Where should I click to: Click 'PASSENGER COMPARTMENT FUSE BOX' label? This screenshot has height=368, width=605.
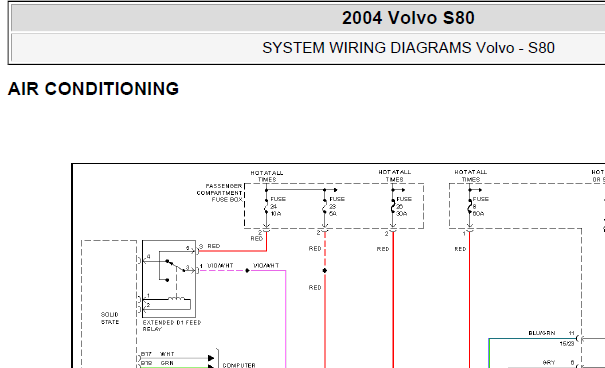[x=219, y=193]
